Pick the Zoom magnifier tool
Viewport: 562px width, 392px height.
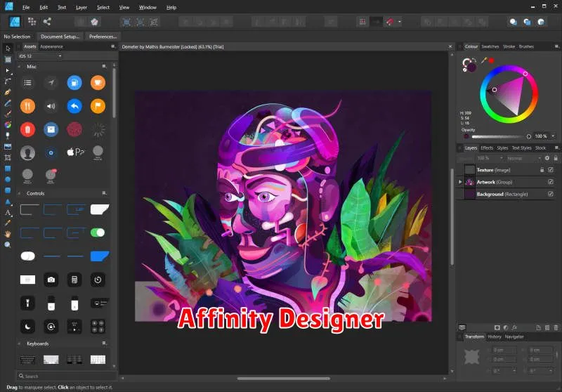coord(8,244)
